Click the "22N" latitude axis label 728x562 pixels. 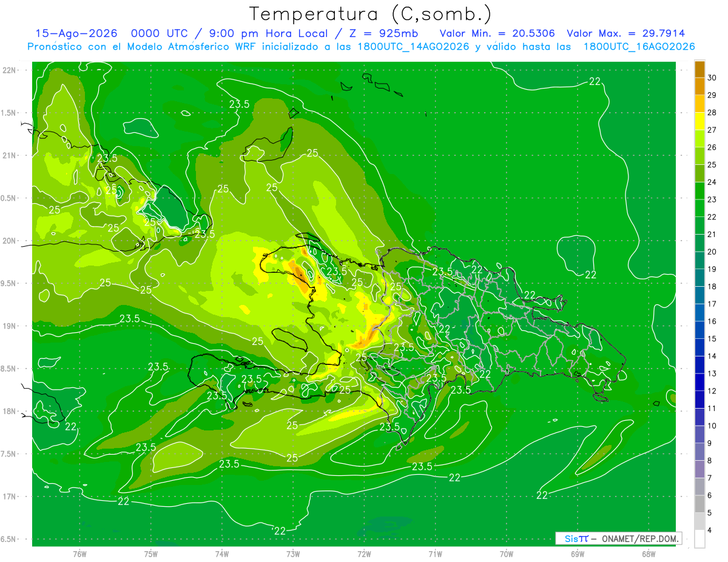(9, 70)
